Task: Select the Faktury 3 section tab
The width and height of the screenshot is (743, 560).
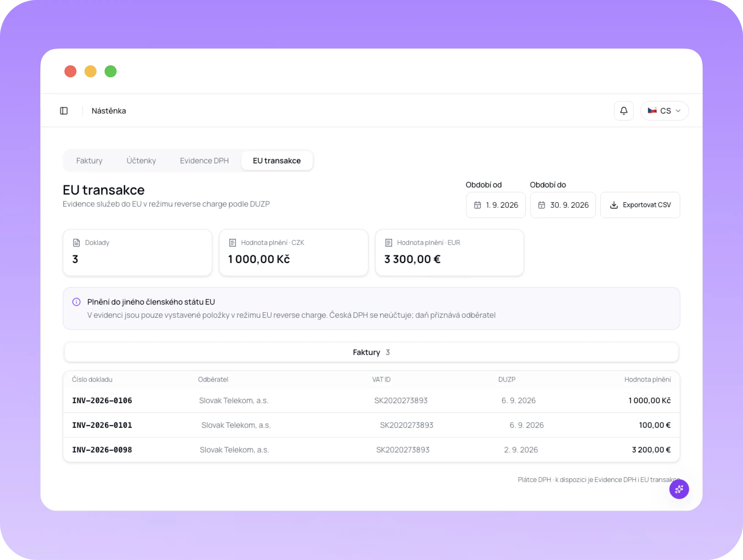Action: 371,352
